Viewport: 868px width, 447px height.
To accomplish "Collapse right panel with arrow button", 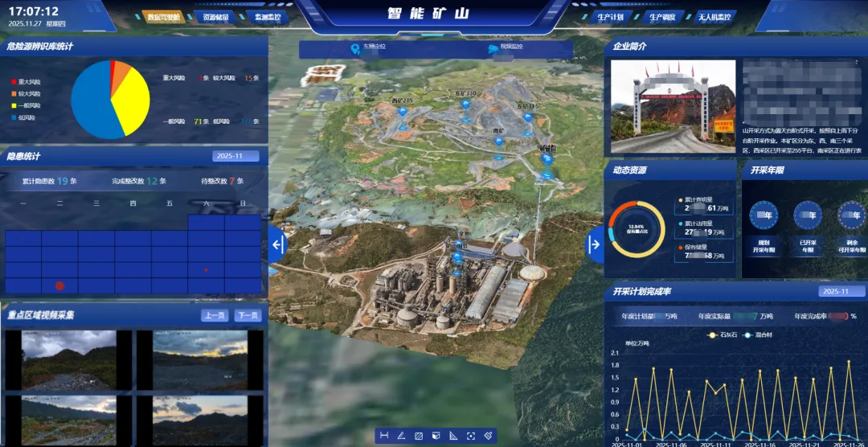I will [595, 244].
